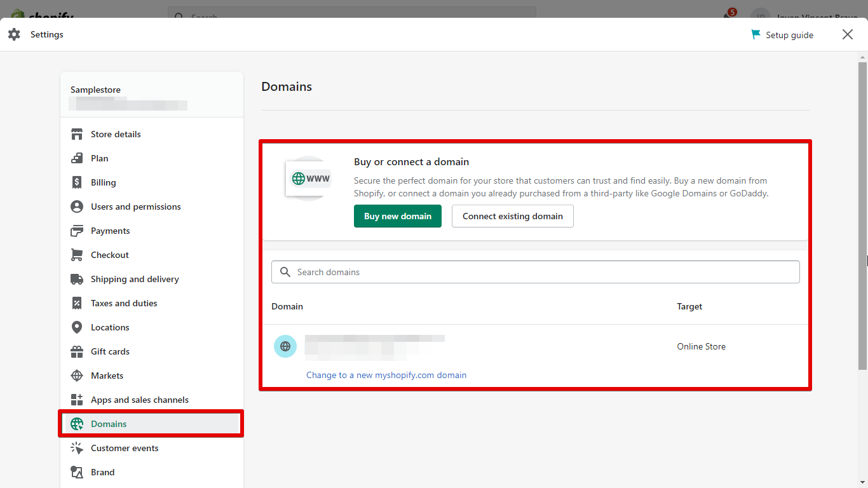Select Apps and sales channels
This screenshot has height=488, width=868.
click(139, 400)
